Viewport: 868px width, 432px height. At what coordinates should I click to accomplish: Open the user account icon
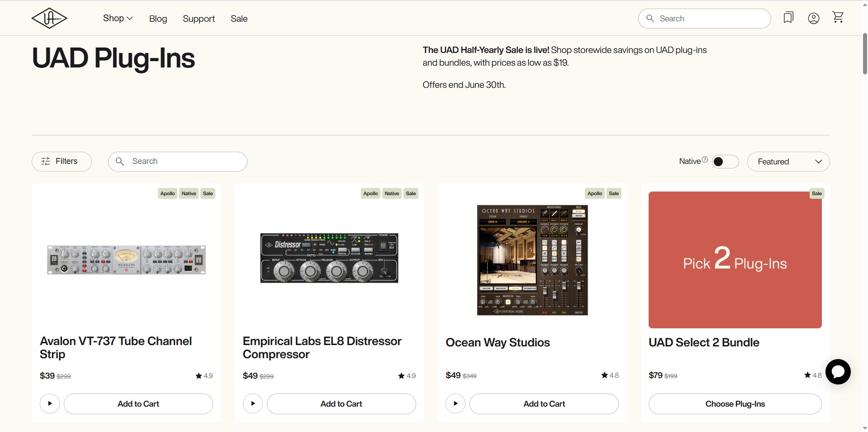(x=813, y=18)
